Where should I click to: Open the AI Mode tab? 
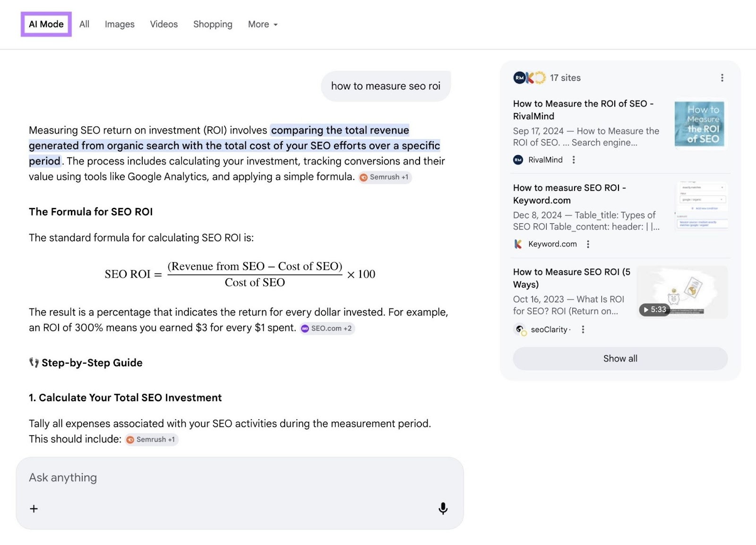pyautogui.click(x=45, y=24)
